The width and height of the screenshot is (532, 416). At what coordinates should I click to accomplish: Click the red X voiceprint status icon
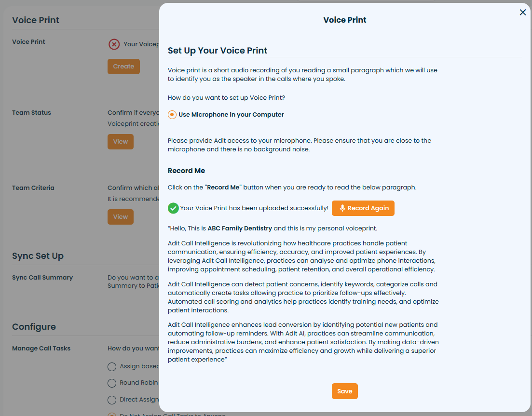[x=114, y=44]
